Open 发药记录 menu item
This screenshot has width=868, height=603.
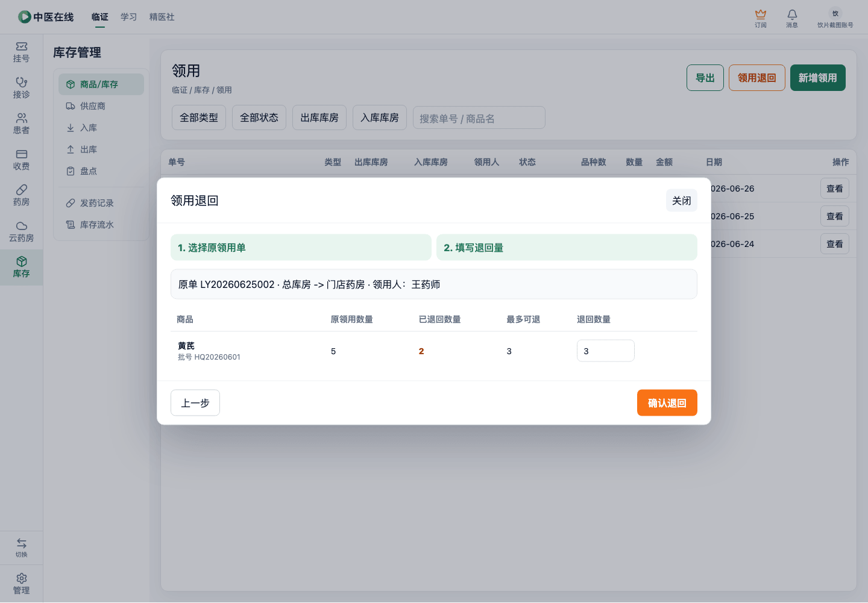[101, 203]
